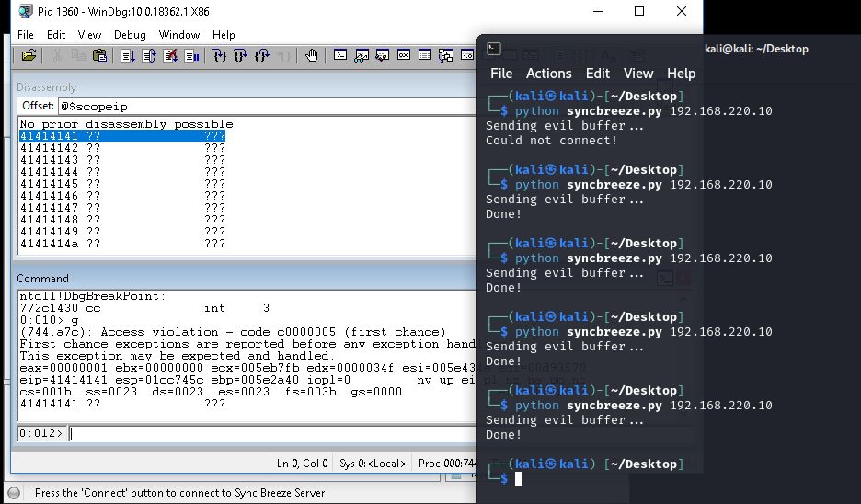Click the terminal icon in Kali title bar

click(x=494, y=49)
